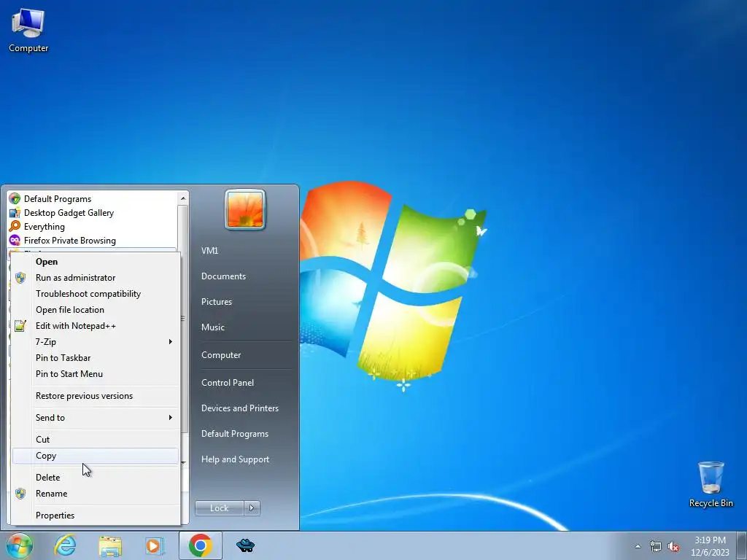Click the network tray icon
The image size is (747, 560).
[x=656, y=547]
